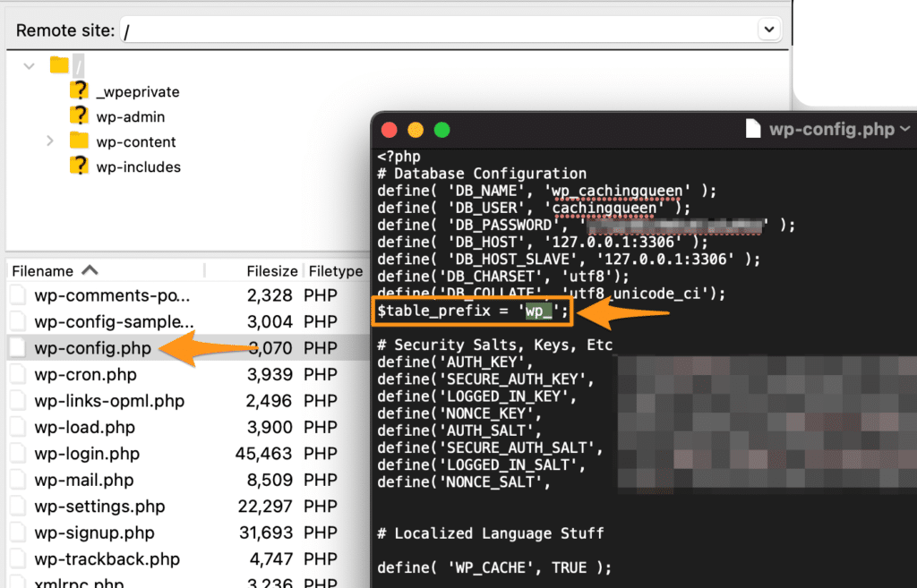Expand the wp-content folder tree node
This screenshot has height=588, width=917.
[x=50, y=141]
